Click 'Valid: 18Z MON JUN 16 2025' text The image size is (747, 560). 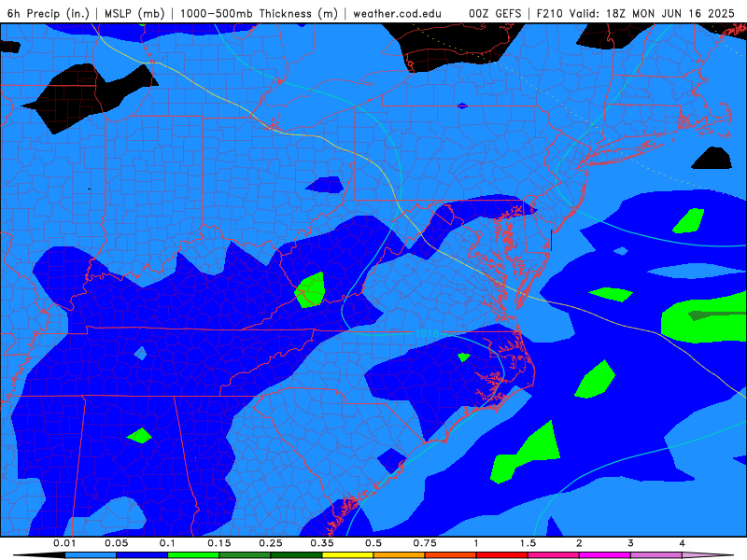[651, 13]
